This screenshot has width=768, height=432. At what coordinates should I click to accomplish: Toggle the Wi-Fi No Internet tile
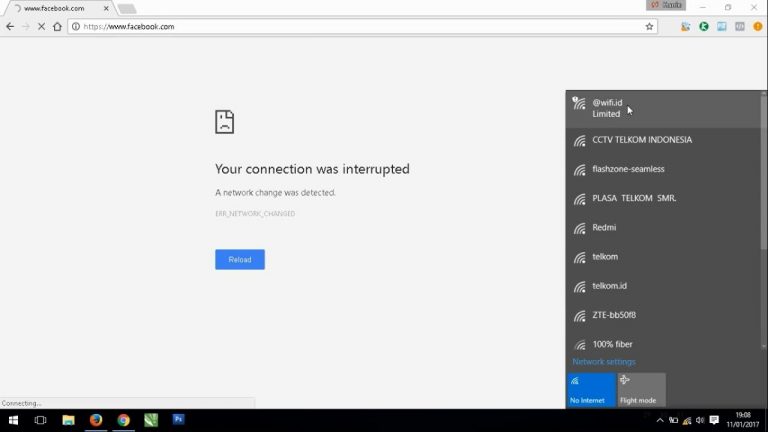(591, 390)
